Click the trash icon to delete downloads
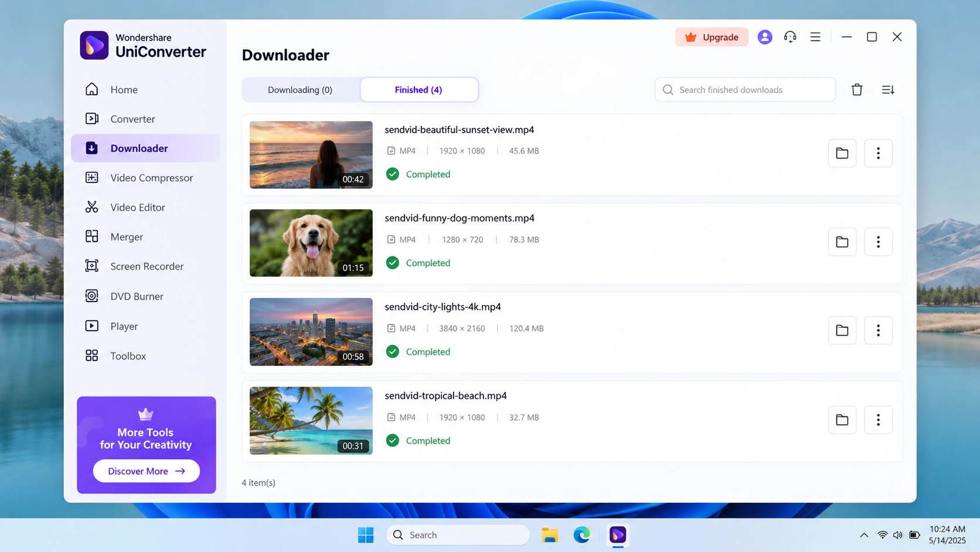This screenshot has width=980, height=552. coord(857,90)
